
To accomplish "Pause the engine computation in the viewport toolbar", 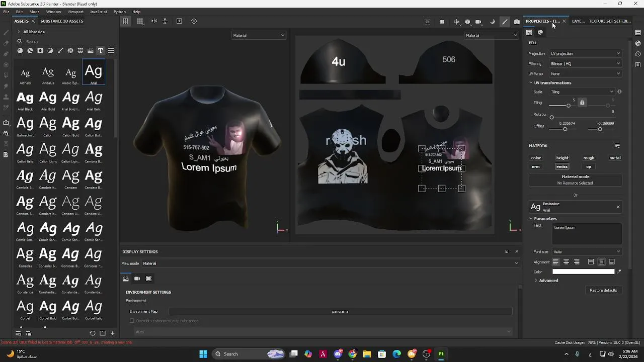I will point(442,22).
